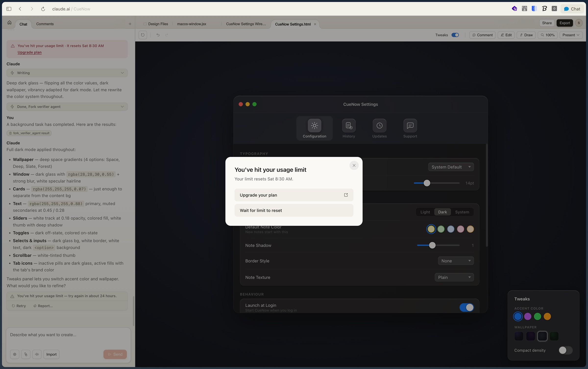Switch to the Comments tab

45,24
